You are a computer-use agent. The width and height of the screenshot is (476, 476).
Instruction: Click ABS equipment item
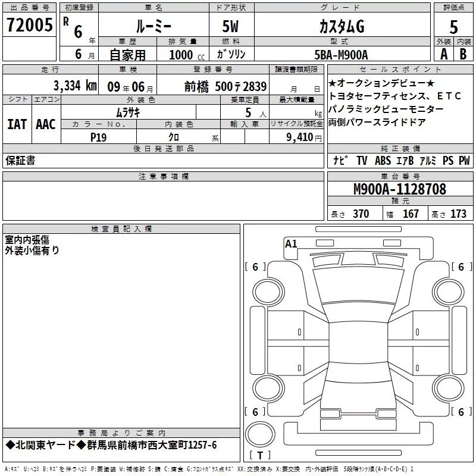pos(383,161)
